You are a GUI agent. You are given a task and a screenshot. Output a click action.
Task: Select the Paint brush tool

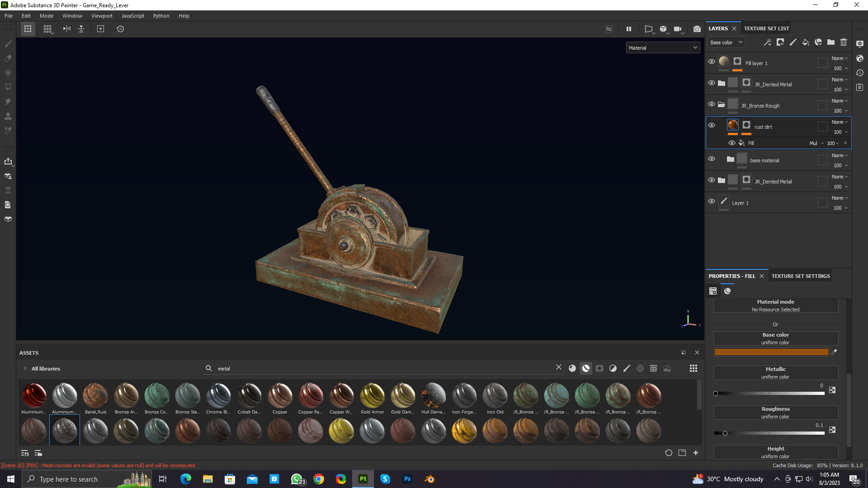(x=8, y=44)
